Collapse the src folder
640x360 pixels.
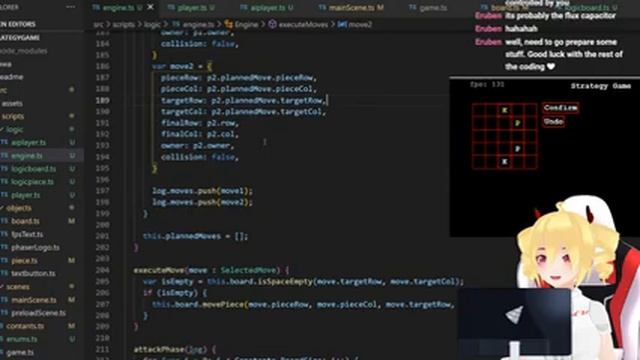[x=4, y=90]
